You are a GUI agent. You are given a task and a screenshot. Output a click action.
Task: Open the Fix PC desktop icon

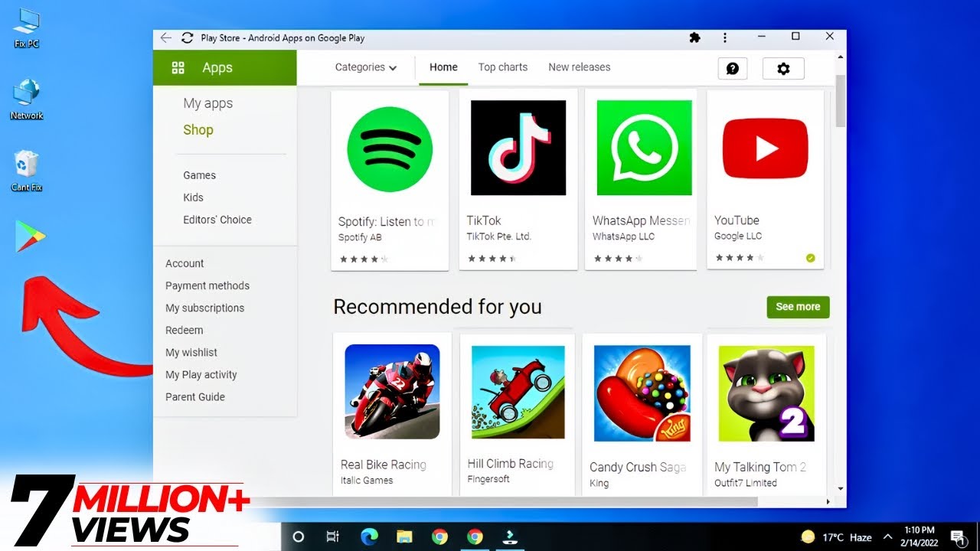tap(27, 27)
